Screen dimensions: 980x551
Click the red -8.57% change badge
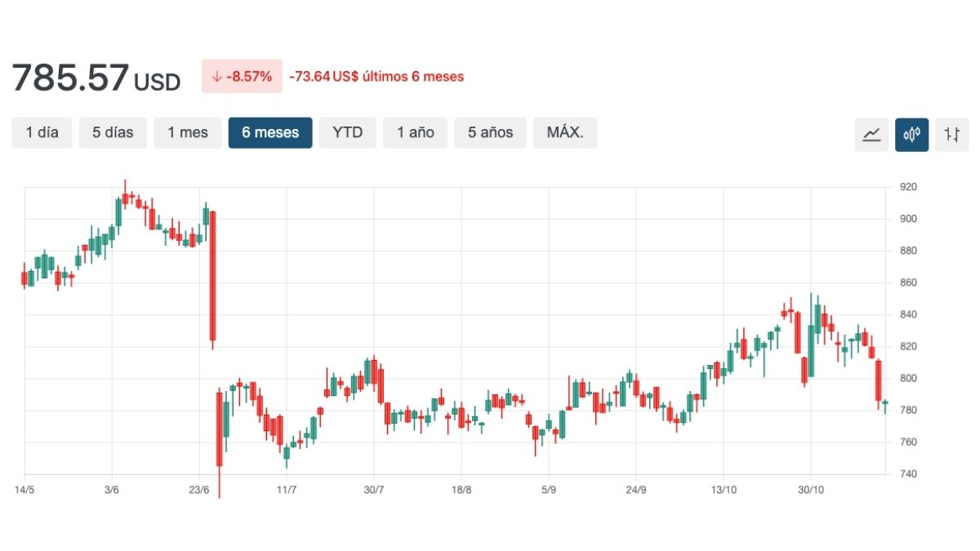(241, 75)
